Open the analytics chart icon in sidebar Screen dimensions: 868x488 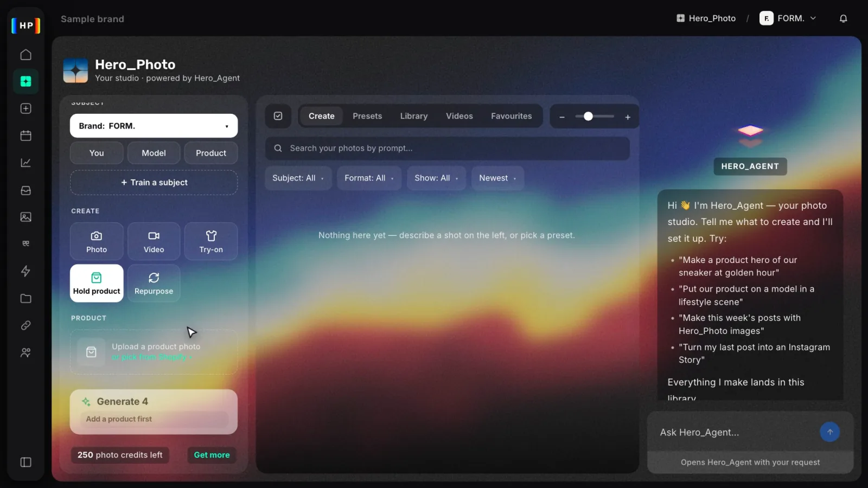click(25, 163)
